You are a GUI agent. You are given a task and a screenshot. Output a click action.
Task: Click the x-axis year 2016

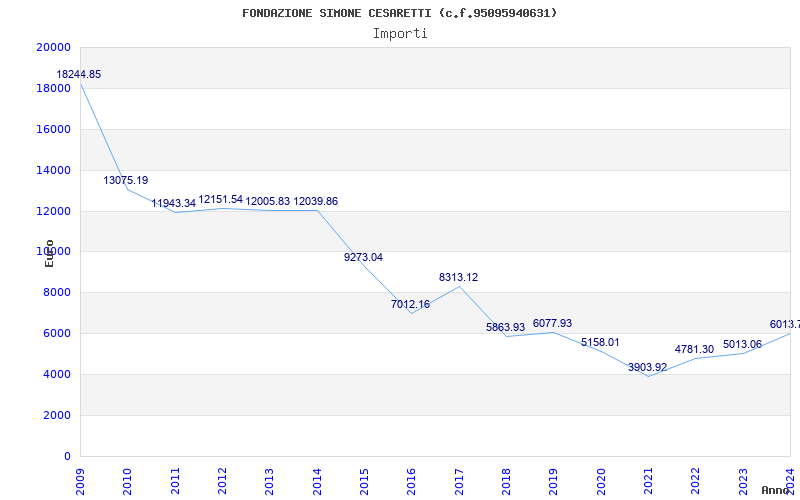click(x=411, y=481)
